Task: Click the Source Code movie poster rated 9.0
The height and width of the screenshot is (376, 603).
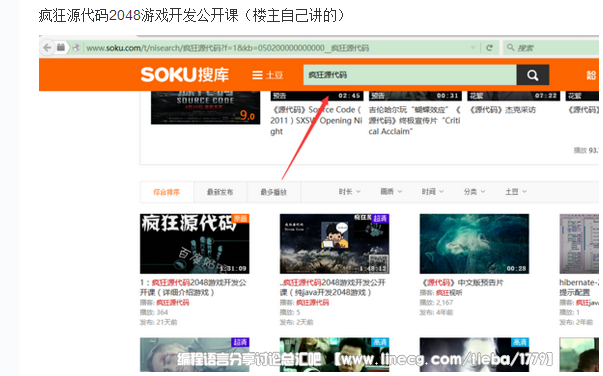Action: pos(205,107)
